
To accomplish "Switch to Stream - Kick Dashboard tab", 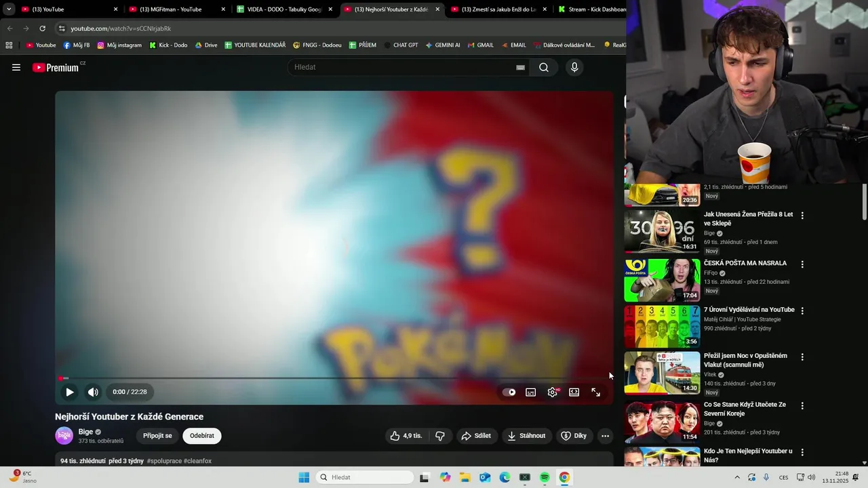I will pos(590,9).
